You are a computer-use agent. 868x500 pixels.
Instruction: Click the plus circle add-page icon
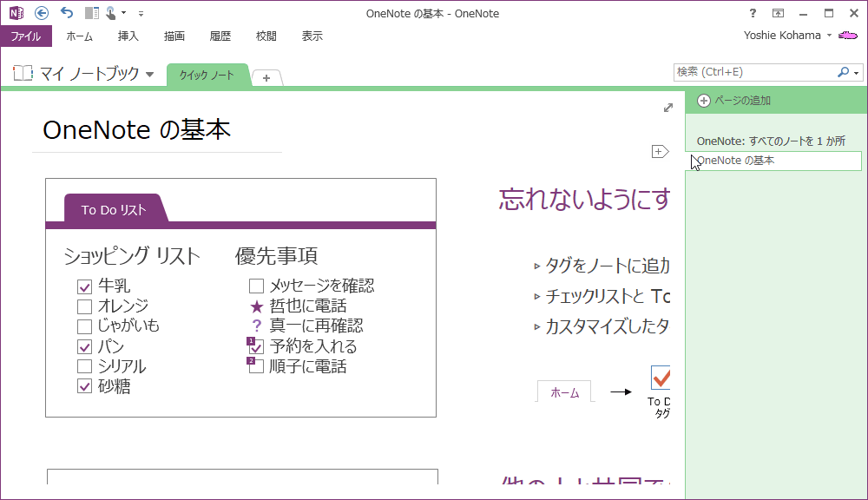pyautogui.click(x=704, y=101)
